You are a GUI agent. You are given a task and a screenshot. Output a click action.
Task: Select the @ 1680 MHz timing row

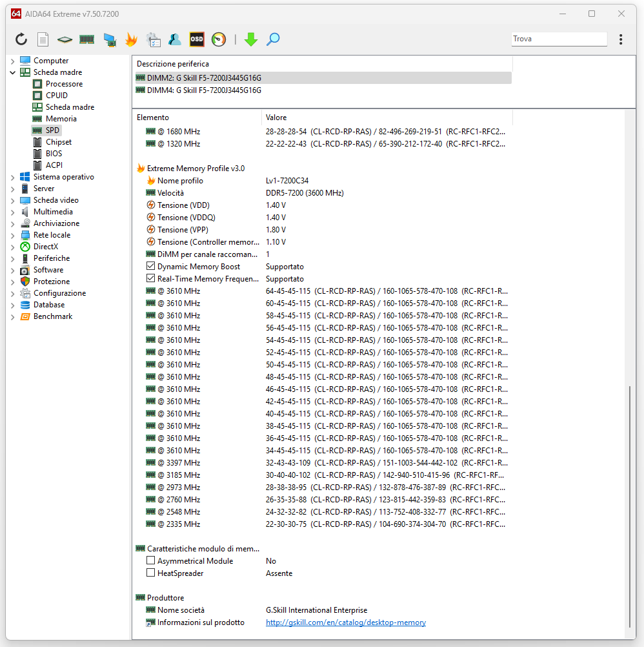323,132
